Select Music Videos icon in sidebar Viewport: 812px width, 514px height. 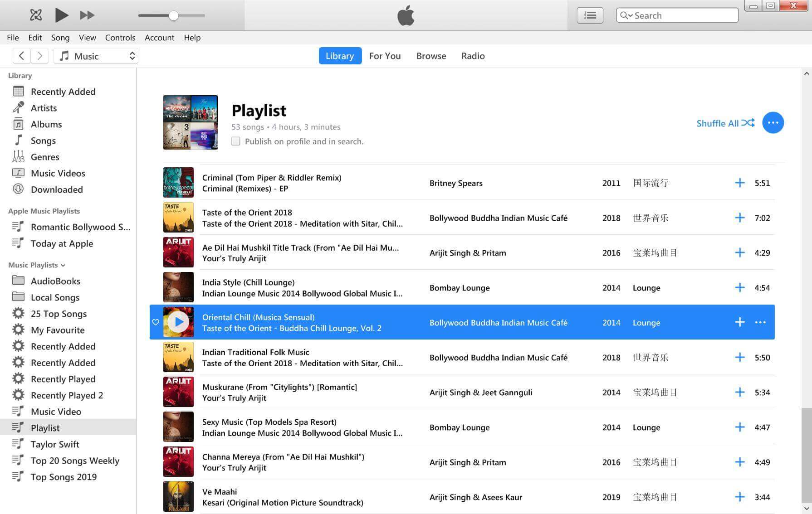coord(18,173)
